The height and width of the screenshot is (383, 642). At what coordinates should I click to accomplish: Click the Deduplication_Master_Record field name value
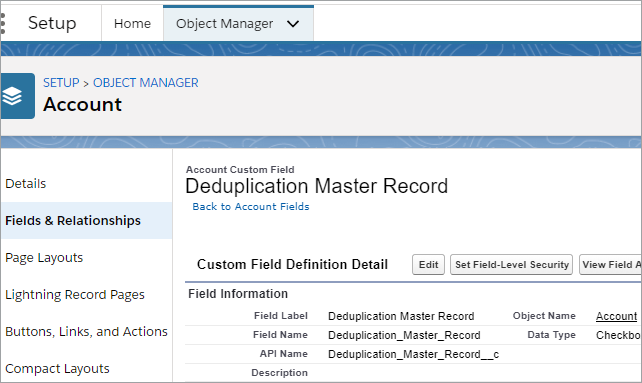pyautogui.click(x=404, y=335)
